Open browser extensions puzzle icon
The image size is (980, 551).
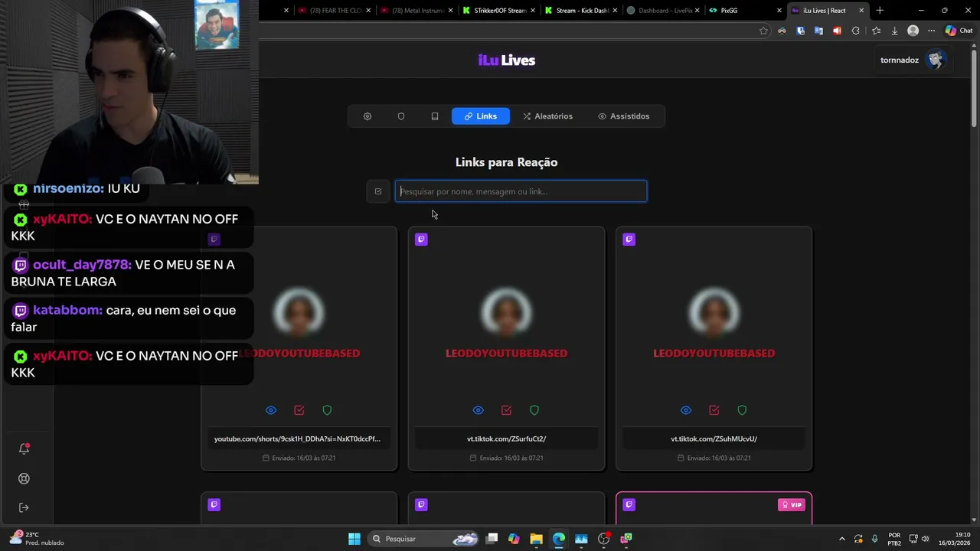click(x=856, y=31)
